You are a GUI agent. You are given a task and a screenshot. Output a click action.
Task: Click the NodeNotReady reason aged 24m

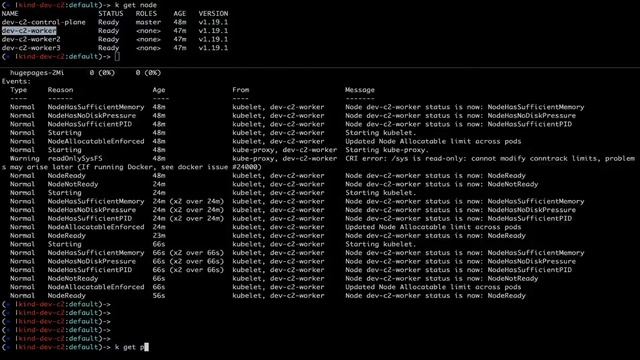click(73, 184)
